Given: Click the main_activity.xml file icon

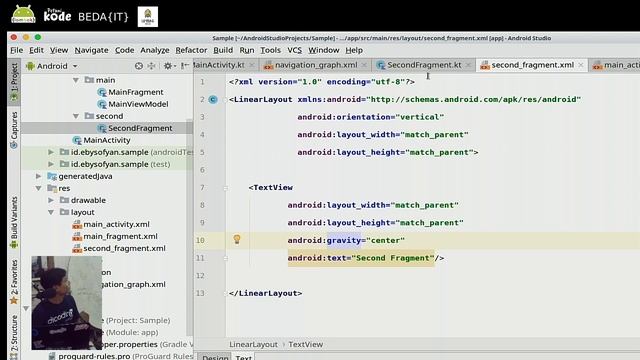Looking at the screenshot, I should [x=77, y=224].
